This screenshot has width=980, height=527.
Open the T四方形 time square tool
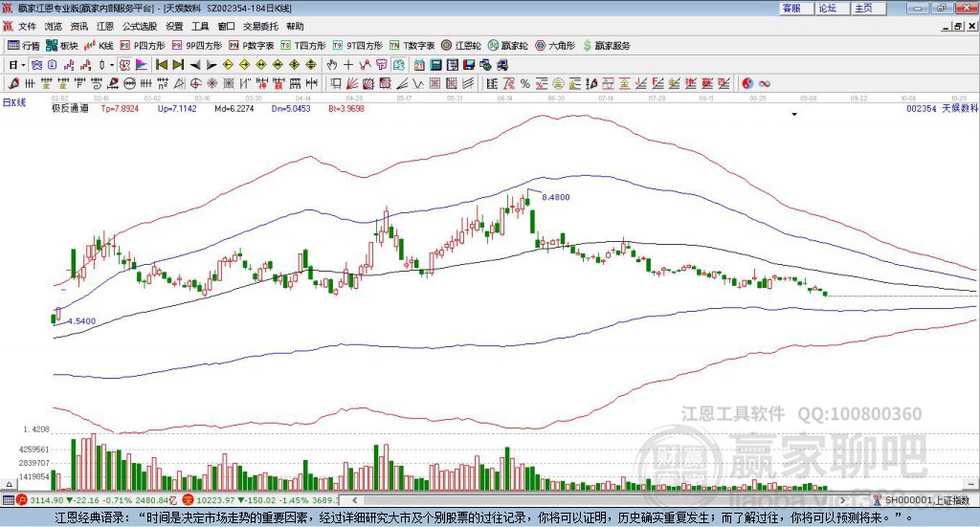[x=303, y=46]
